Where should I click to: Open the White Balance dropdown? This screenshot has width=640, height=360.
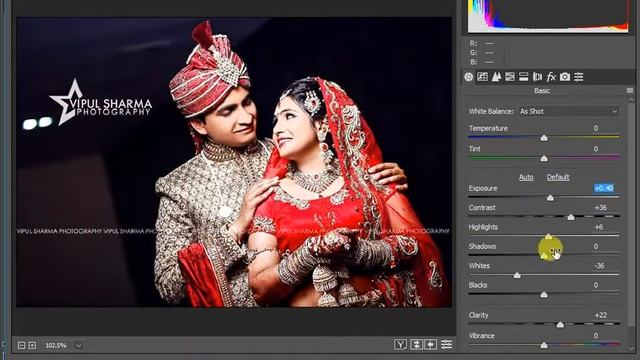click(x=569, y=111)
